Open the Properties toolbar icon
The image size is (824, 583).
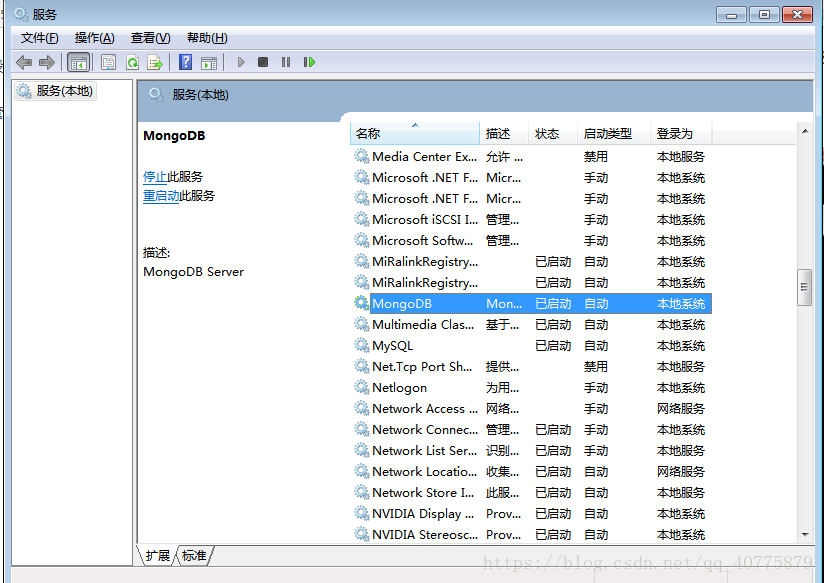coord(109,63)
